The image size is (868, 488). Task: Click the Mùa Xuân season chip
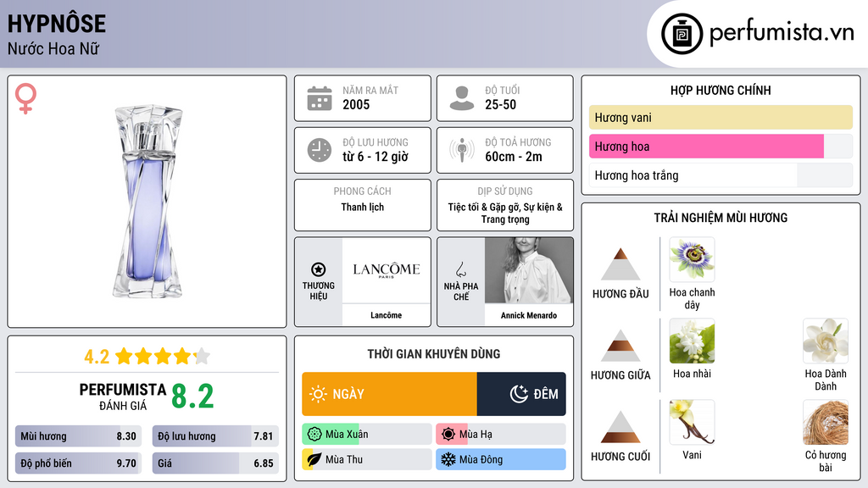tap(366, 435)
